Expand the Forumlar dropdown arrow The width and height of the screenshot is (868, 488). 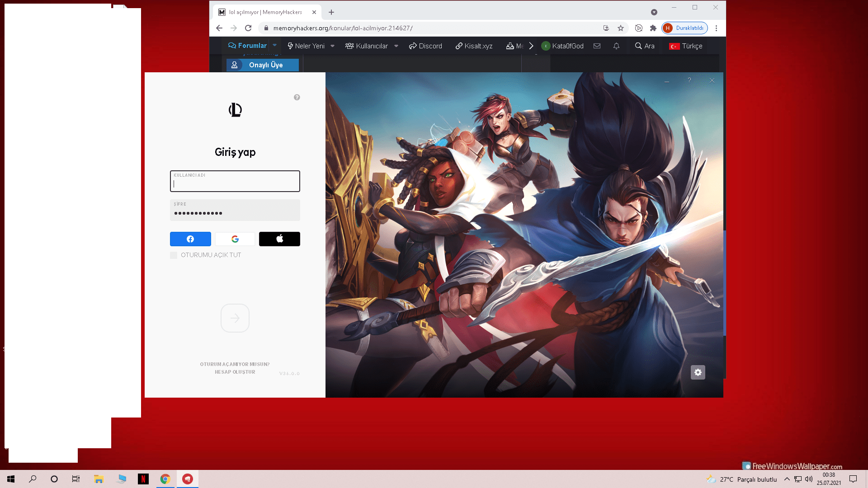click(274, 45)
